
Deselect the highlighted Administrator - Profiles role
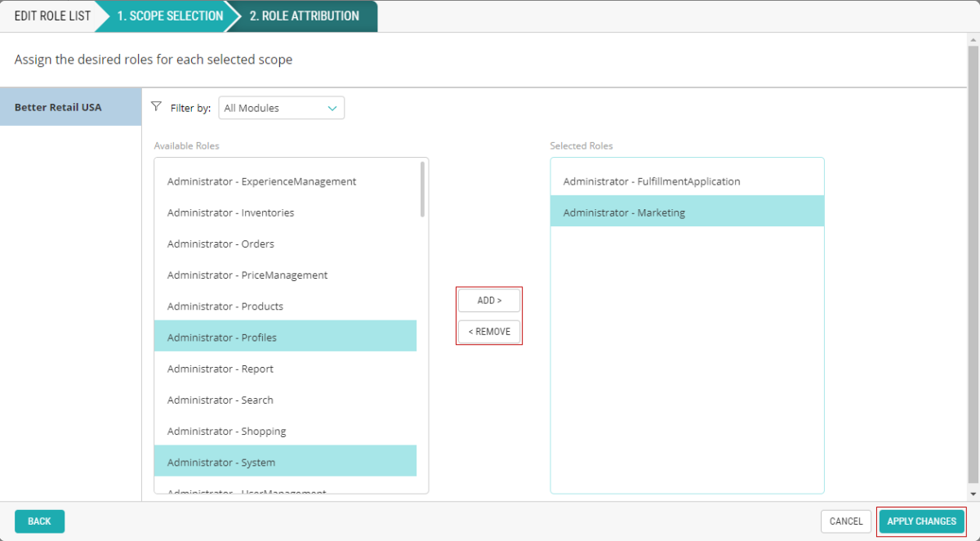222,338
